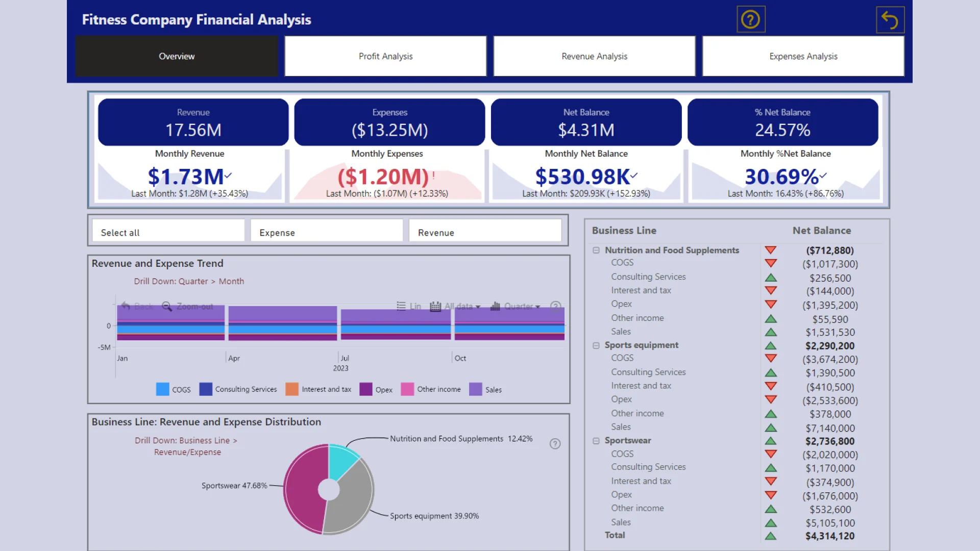Image resolution: width=980 pixels, height=551 pixels.
Task: Select the Net Balance $4.31M card
Action: [x=586, y=122]
